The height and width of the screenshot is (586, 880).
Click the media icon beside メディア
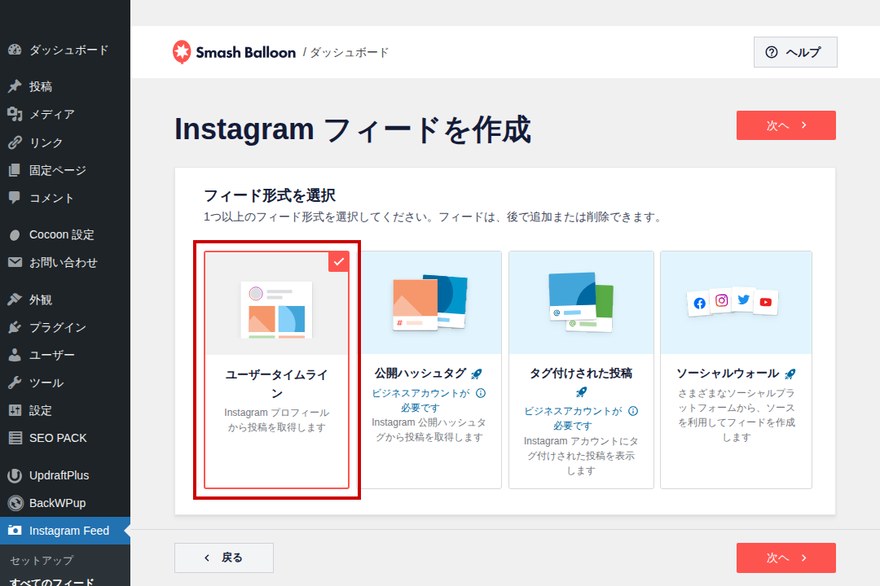pyautogui.click(x=15, y=115)
